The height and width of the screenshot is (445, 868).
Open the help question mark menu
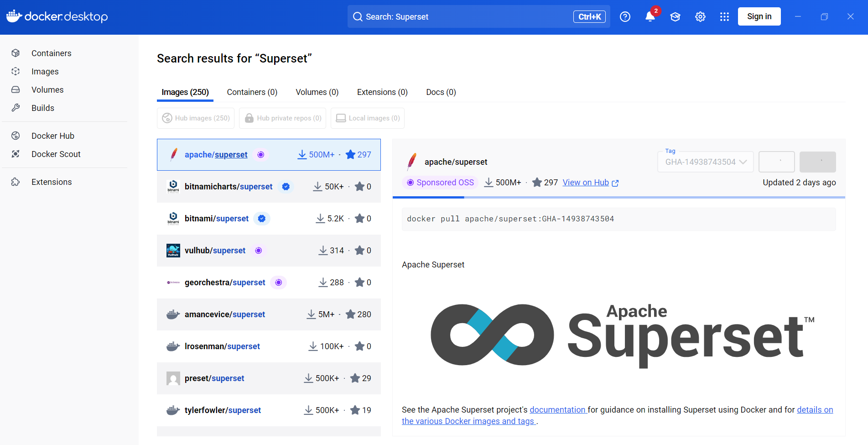coord(625,16)
